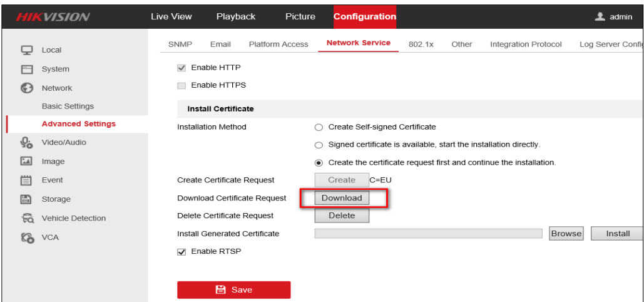
Task: Select Create Self-signed Certificate radio option
Action: pyautogui.click(x=319, y=127)
